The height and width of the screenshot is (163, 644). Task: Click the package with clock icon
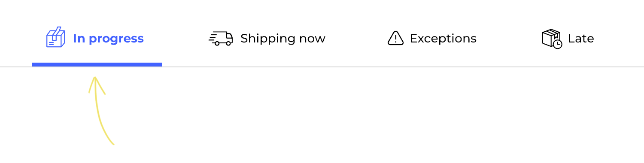(552, 39)
